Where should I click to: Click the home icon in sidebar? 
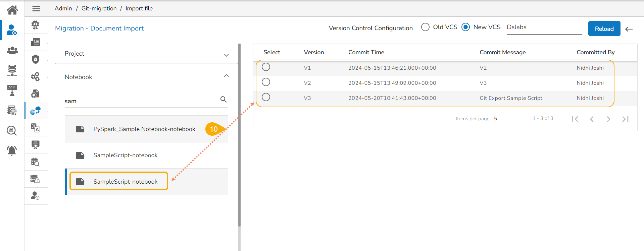[12, 10]
